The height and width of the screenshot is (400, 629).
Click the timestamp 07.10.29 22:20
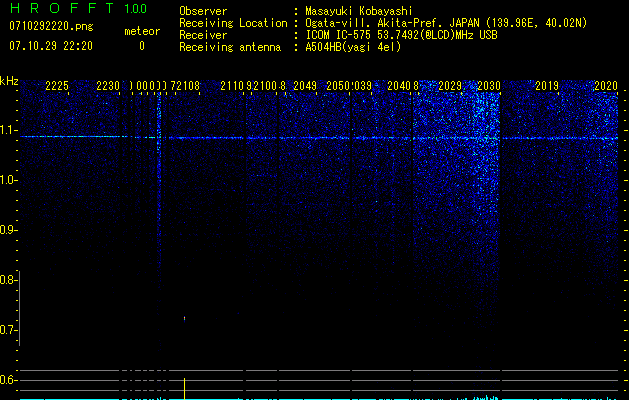51,46
